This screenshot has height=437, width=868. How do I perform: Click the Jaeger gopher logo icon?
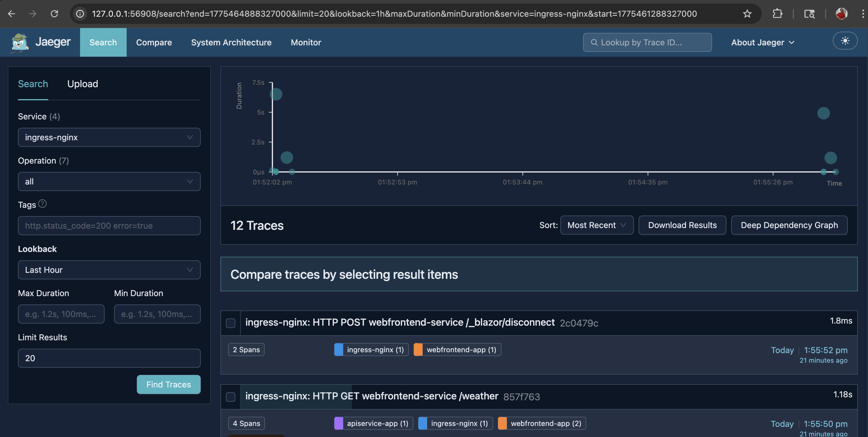tap(19, 42)
